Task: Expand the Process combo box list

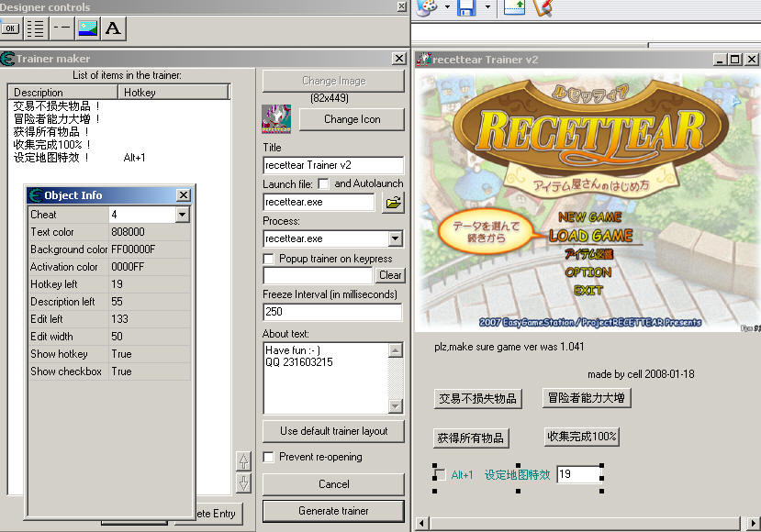Action: click(395, 238)
